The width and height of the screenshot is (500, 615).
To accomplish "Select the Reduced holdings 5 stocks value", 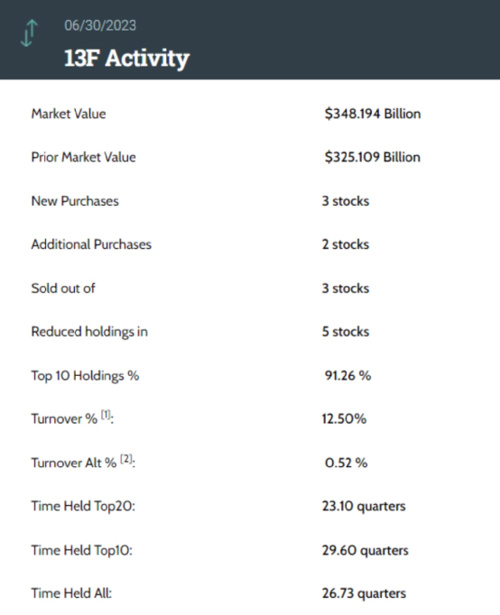I will (345, 332).
